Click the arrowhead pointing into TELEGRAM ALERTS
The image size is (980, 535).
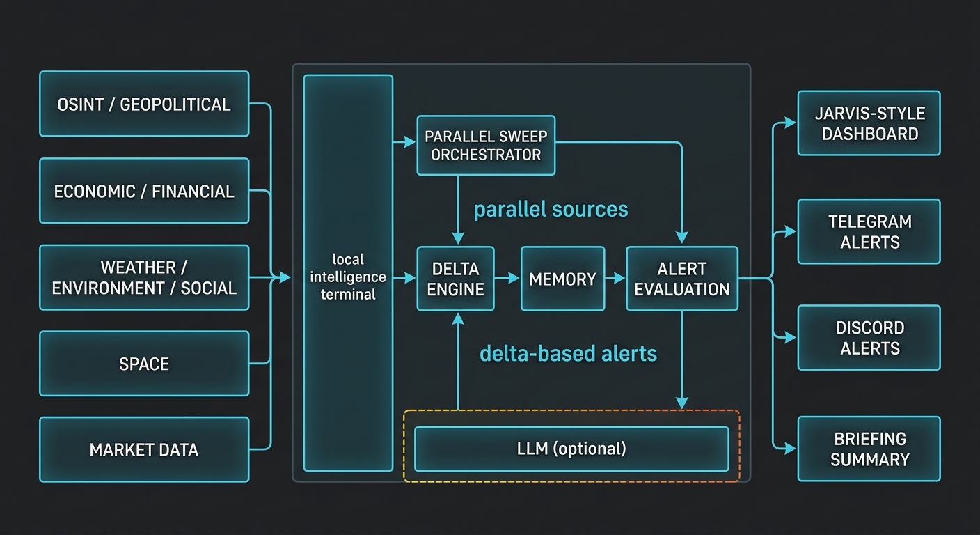click(x=791, y=231)
